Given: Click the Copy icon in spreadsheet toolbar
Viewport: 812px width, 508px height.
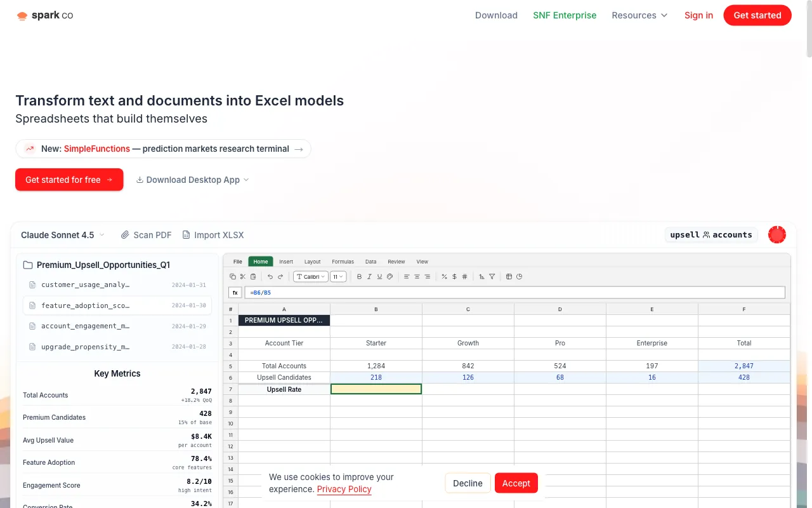Looking at the screenshot, I should [x=233, y=276].
